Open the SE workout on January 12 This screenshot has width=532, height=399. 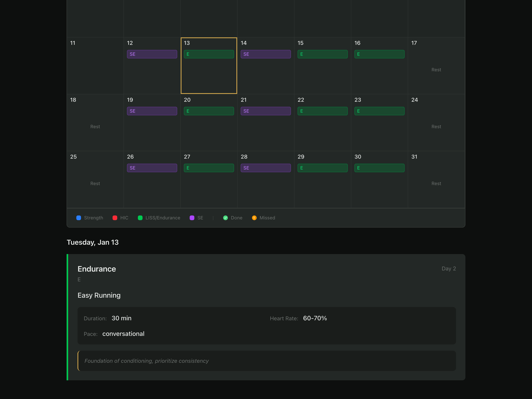pyautogui.click(x=152, y=54)
